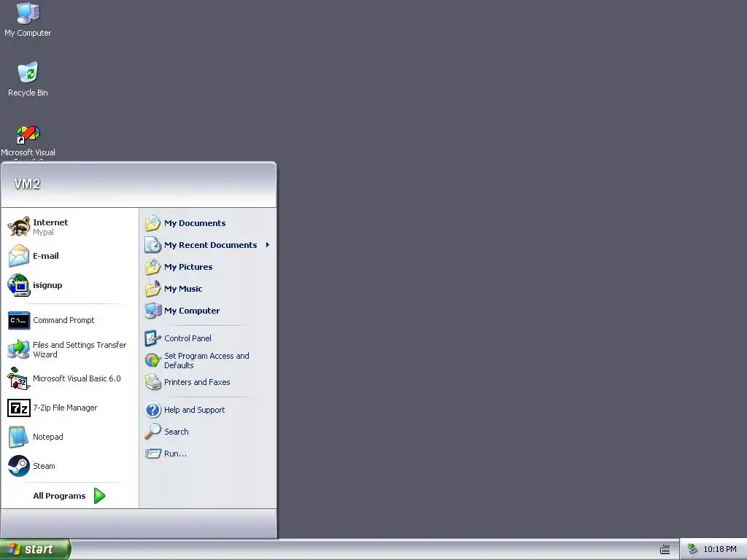The height and width of the screenshot is (560, 747).
Task: Open the 7-Zip File Manager icon
Action: click(x=19, y=408)
